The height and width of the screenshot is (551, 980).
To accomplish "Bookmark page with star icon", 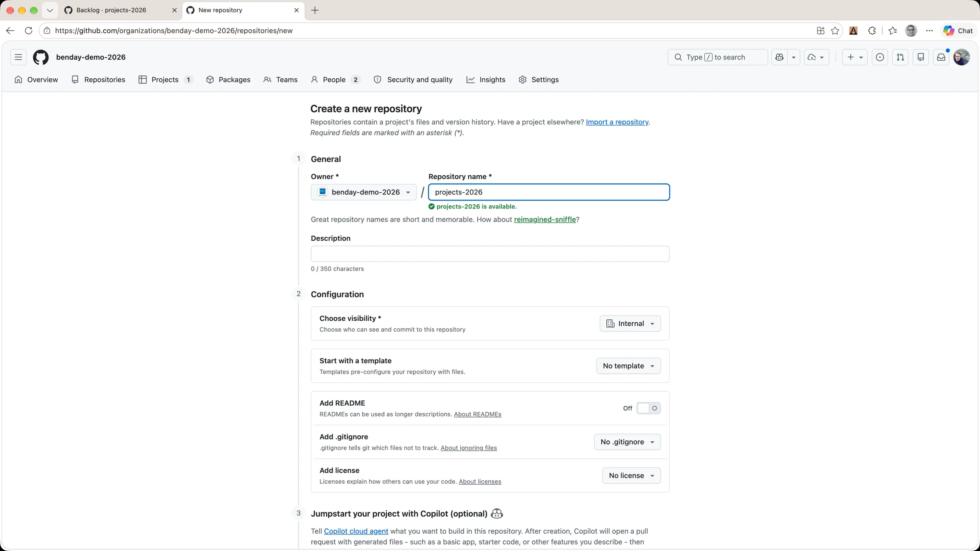I will coord(835,31).
